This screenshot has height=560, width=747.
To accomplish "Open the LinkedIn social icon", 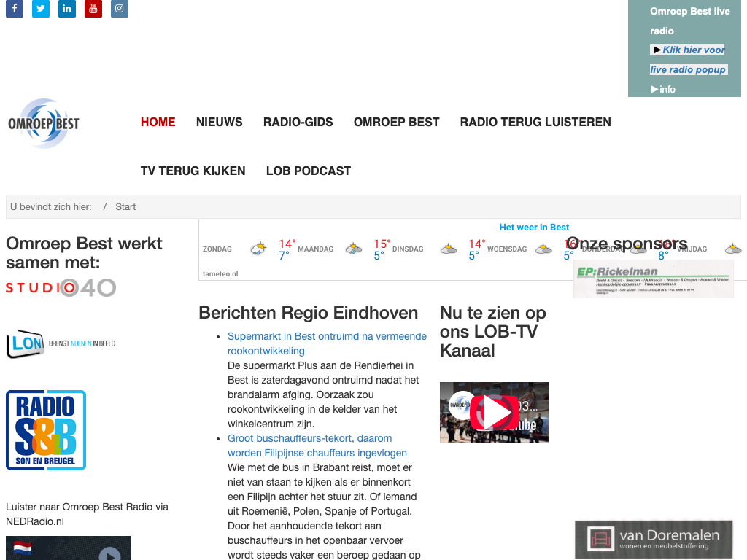I will tap(67, 9).
